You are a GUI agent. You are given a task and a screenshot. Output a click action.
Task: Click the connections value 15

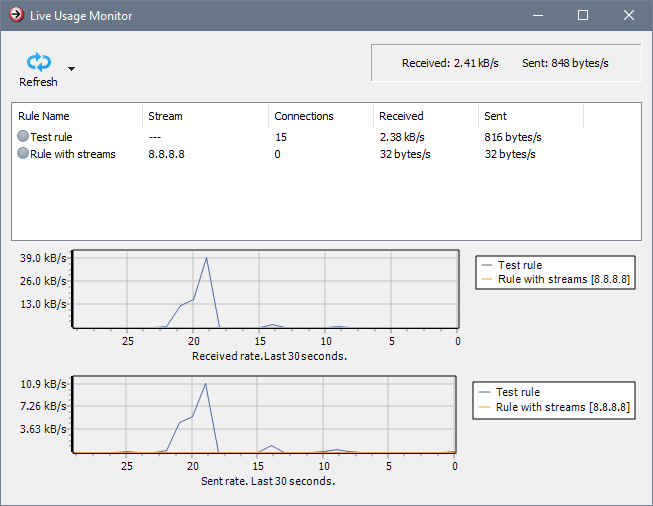click(281, 137)
